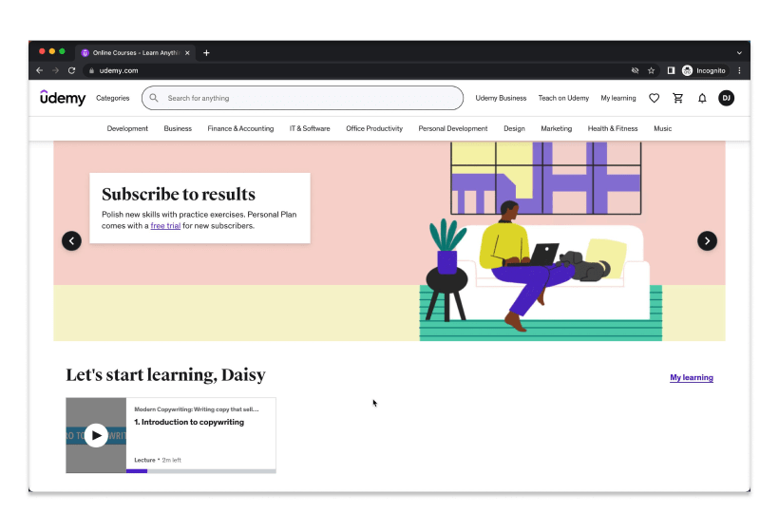779x532 pixels.
Task: Open the tab search chevron
Action: (739, 52)
